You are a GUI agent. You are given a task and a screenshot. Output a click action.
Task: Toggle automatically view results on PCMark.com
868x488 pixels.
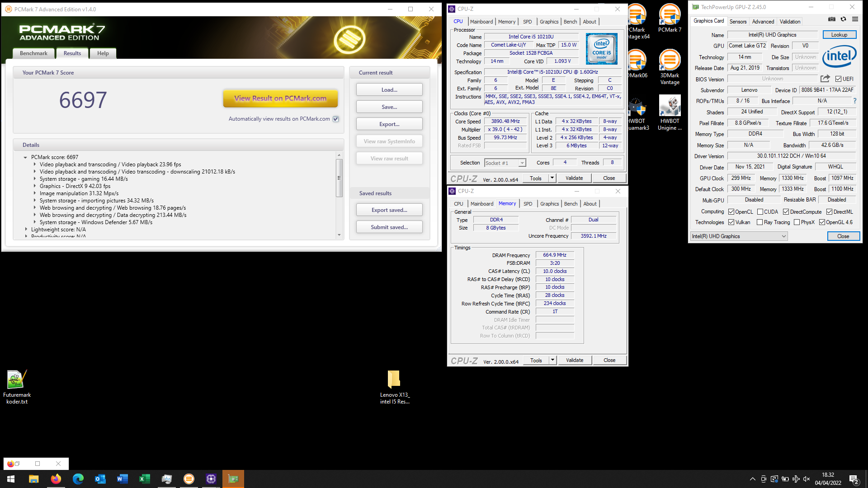[335, 119]
